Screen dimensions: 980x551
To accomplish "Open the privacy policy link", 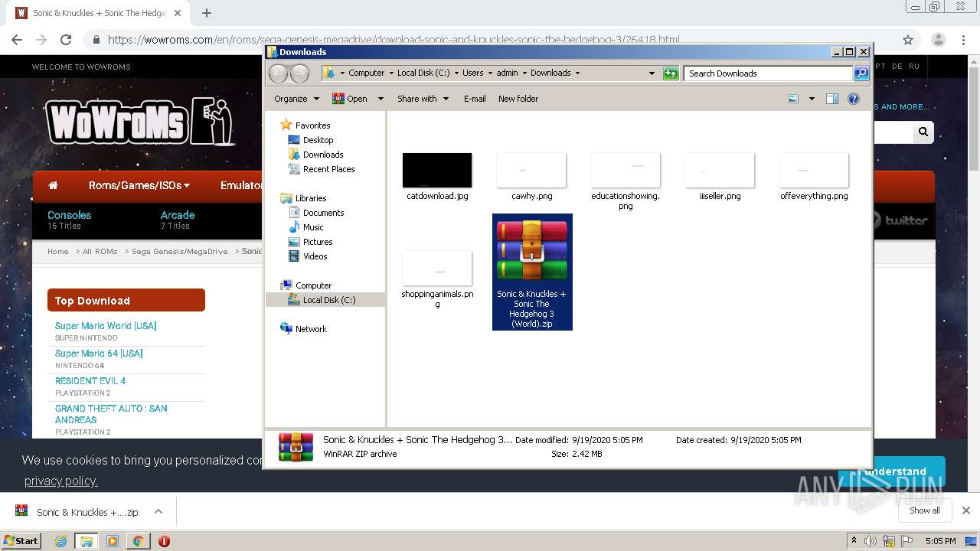I will click(61, 481).
